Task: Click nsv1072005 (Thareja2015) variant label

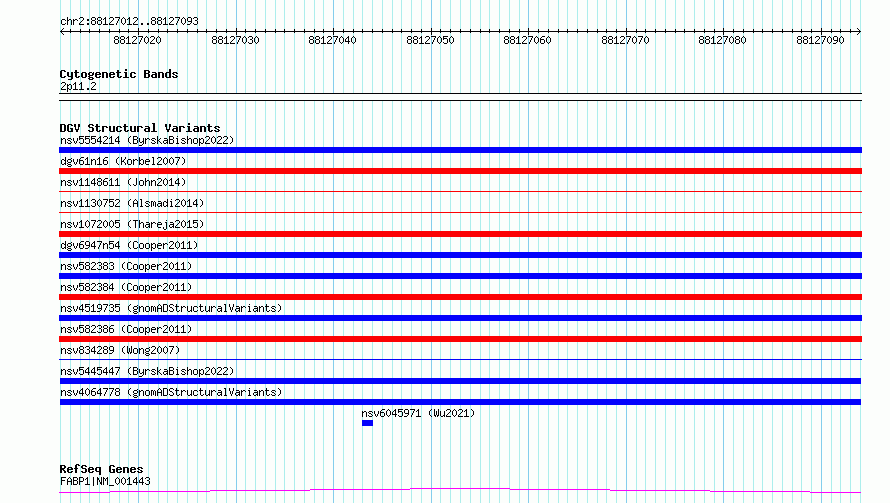Action: (132, 224)
